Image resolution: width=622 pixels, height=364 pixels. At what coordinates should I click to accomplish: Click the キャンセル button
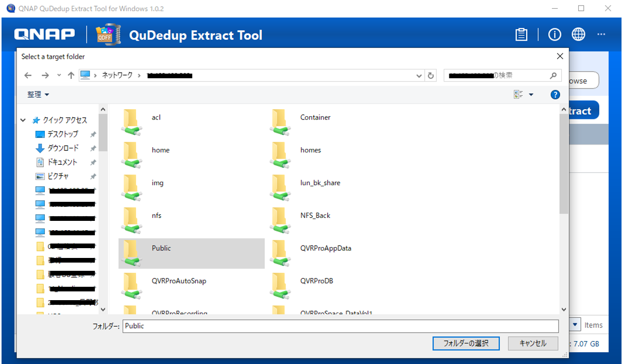[x=533, y=343]
